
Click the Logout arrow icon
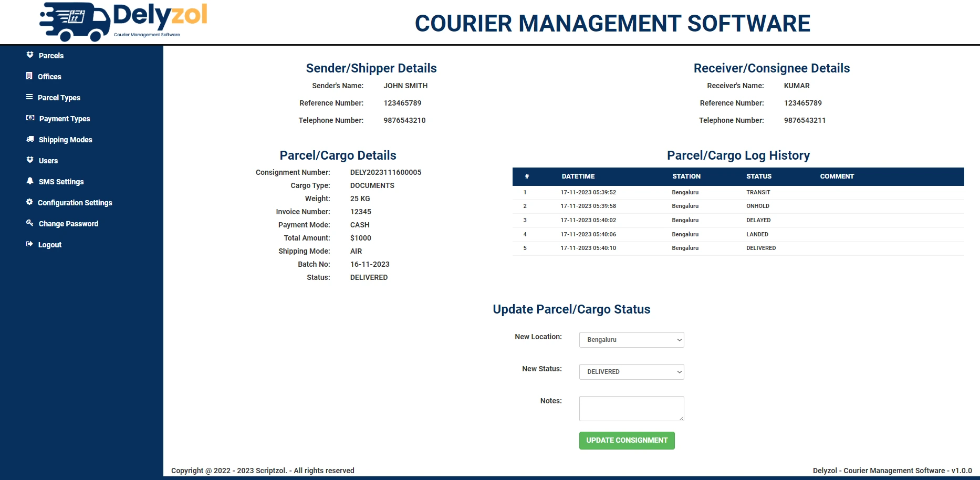click(30, 244)
